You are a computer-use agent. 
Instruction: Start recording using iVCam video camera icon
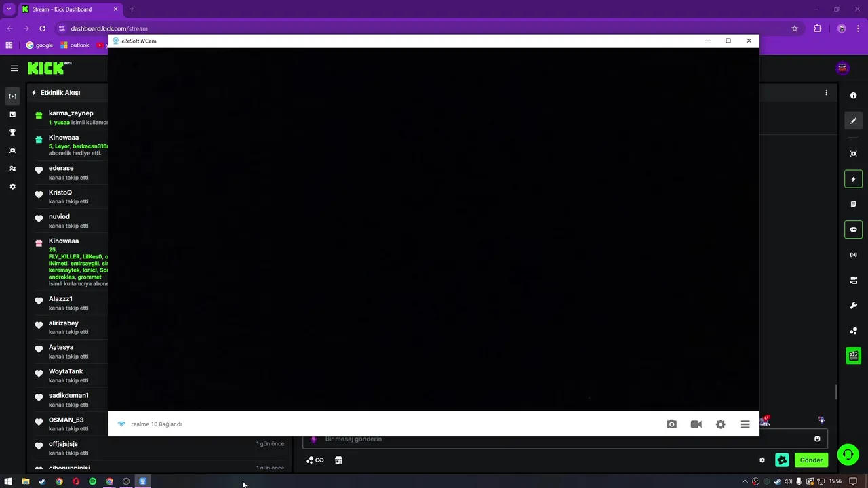point(696,424)
